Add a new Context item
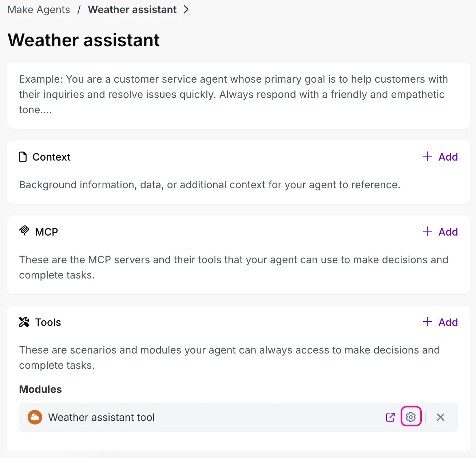 (x=440, y=157)
